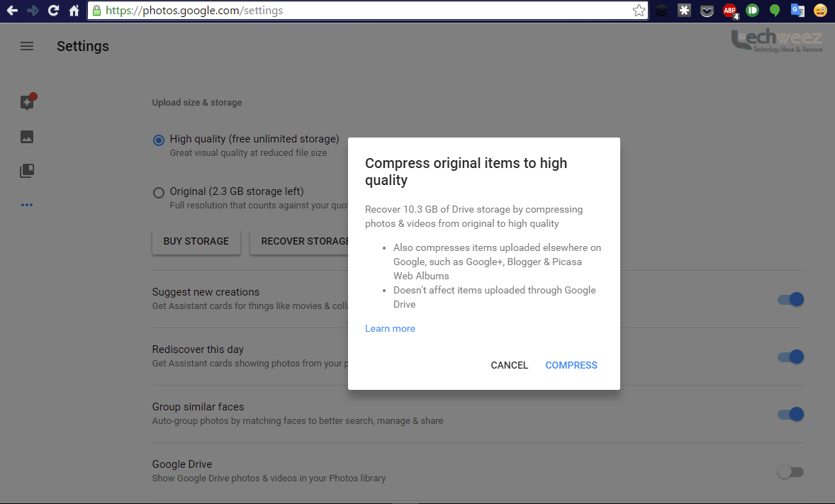The width and height of the screenshot is (835, 504).
Task: Open the Learn more link
Action: pyautogui.click(x=390, y=329)
